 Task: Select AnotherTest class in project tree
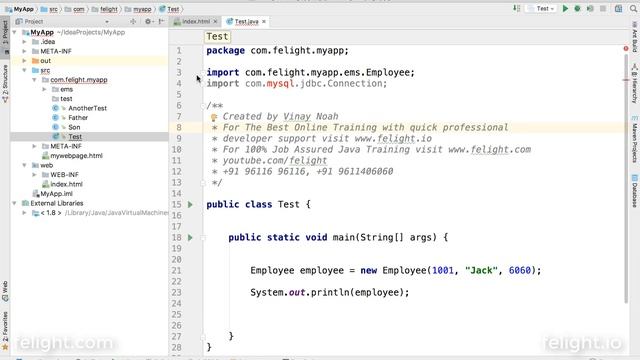[x=87, y=108]
